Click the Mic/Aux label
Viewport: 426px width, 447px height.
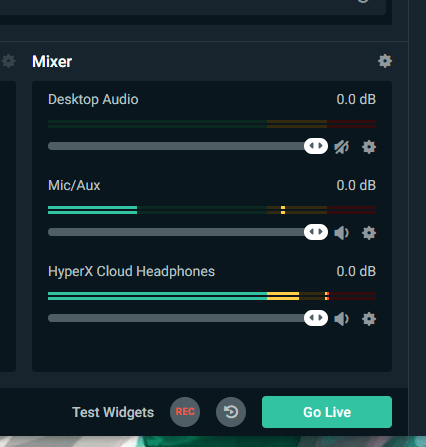pyautogui.click(x=74, y=185)
